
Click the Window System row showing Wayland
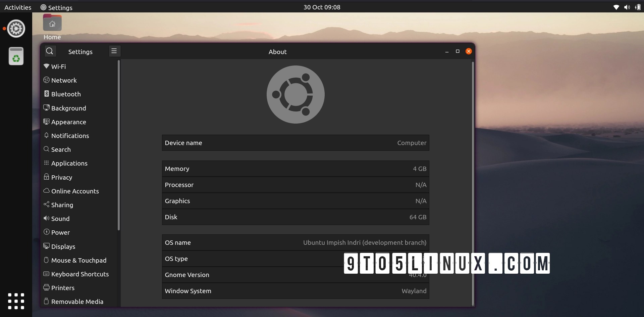(x=296, y=291)
